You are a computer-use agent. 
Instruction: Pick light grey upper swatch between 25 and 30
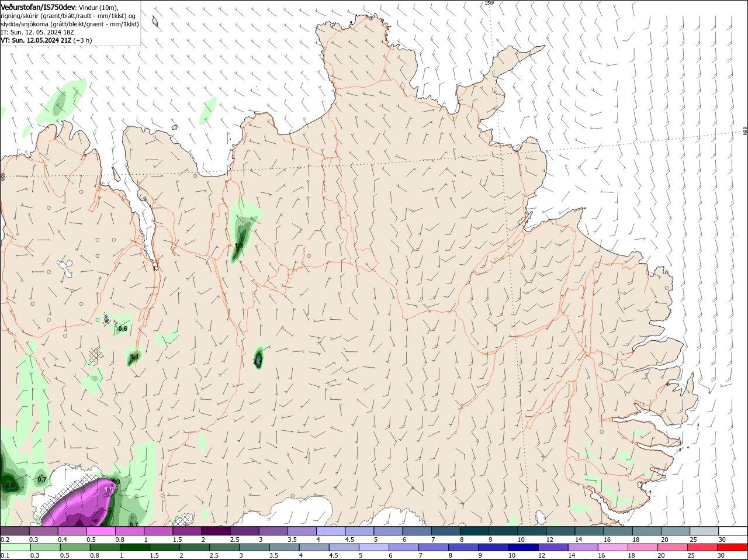(x=705, y=531)
